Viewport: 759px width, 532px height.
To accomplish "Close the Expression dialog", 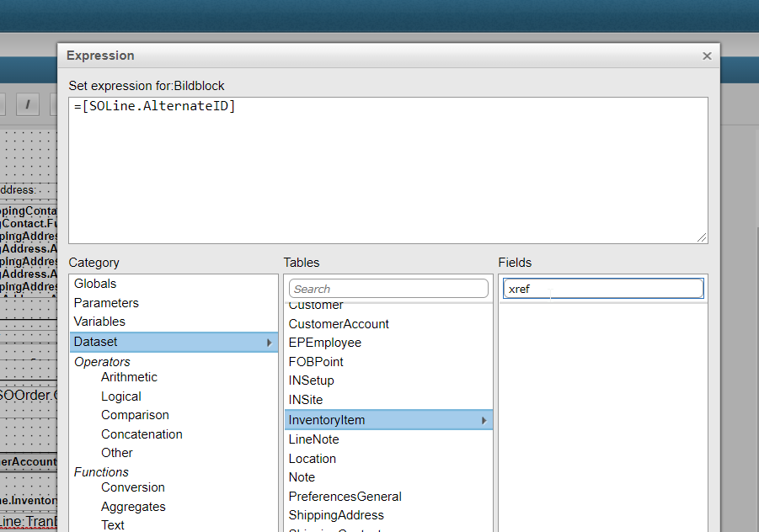I will (707, 56).
